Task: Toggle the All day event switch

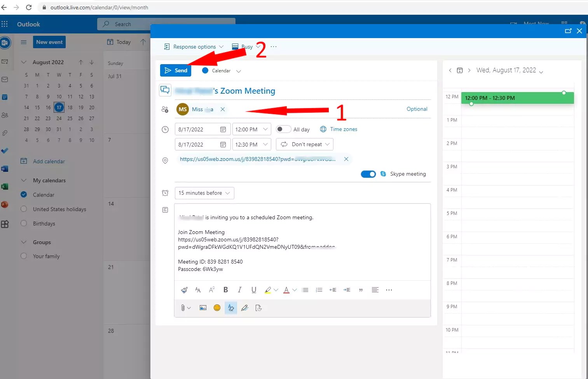Action: pyautogui.click(x=283, y=129)
